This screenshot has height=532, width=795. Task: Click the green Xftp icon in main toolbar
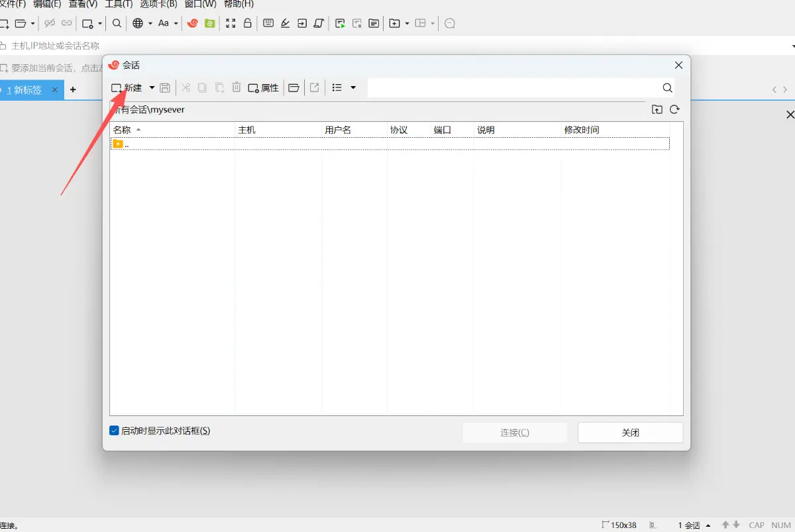pos(209,23)
